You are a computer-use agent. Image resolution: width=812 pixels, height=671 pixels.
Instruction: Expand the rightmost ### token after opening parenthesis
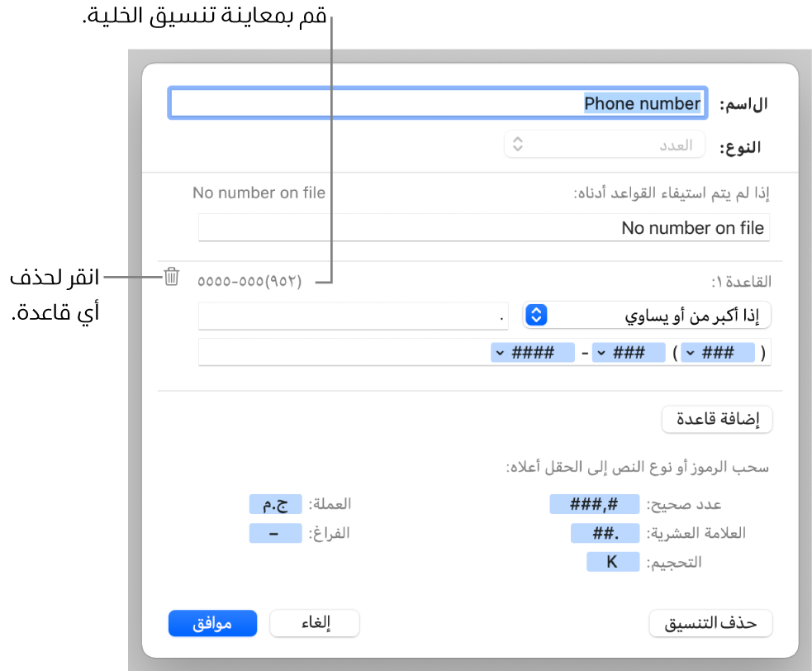pyautogui.click(x=688, y=353)
